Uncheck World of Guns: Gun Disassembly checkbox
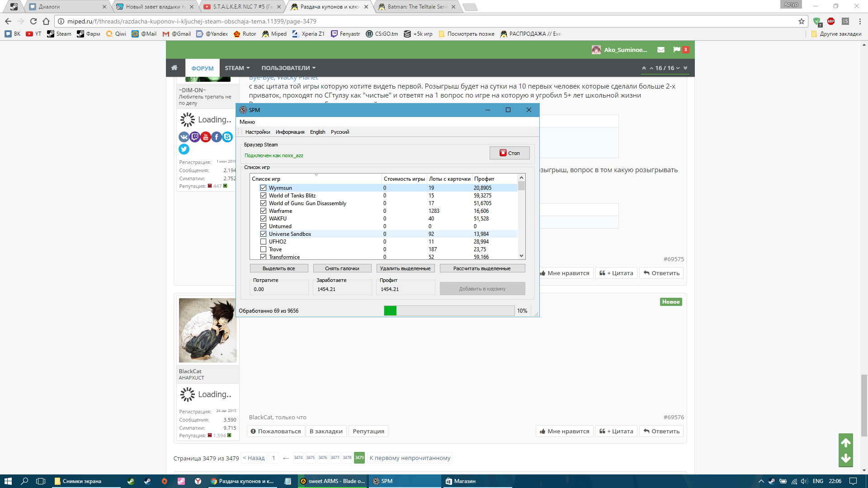The image size is (868, 488). 263,203
